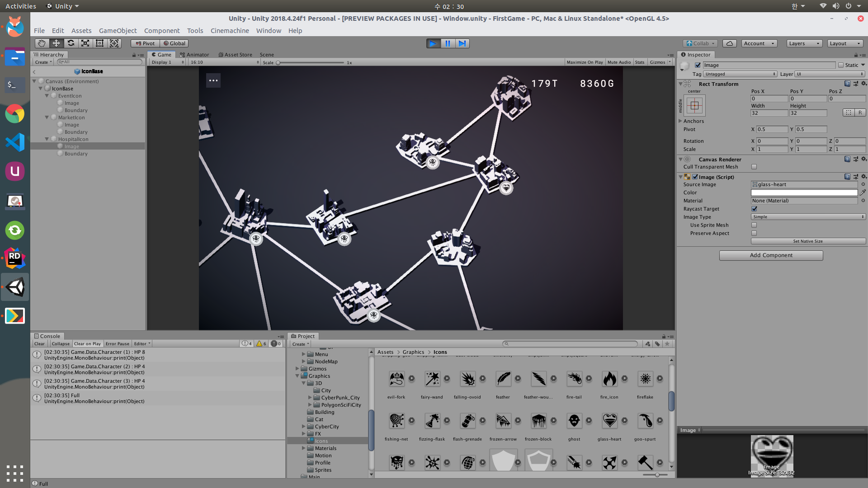Select the Hand tool in toolbar
The height and width of the screenshot is (488, 868).
pyautogui.click(x=42, y=43)
